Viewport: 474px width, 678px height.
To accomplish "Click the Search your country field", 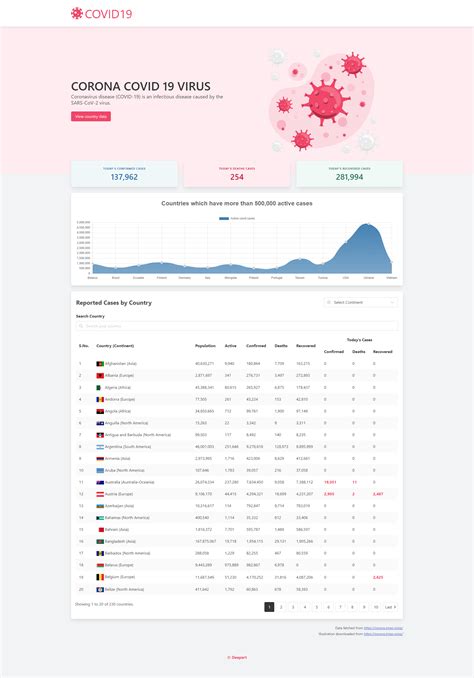I will [237, 326].
